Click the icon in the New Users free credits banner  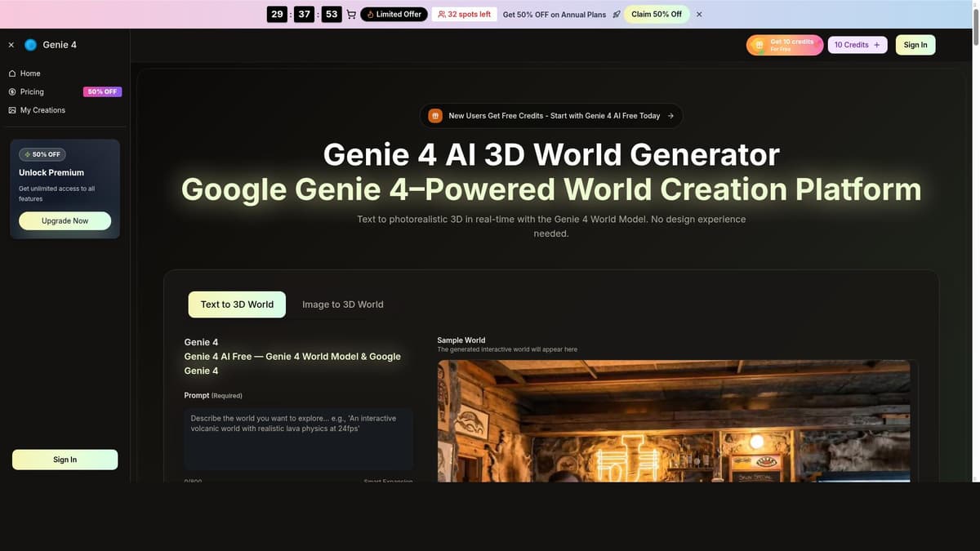(434, 115)
